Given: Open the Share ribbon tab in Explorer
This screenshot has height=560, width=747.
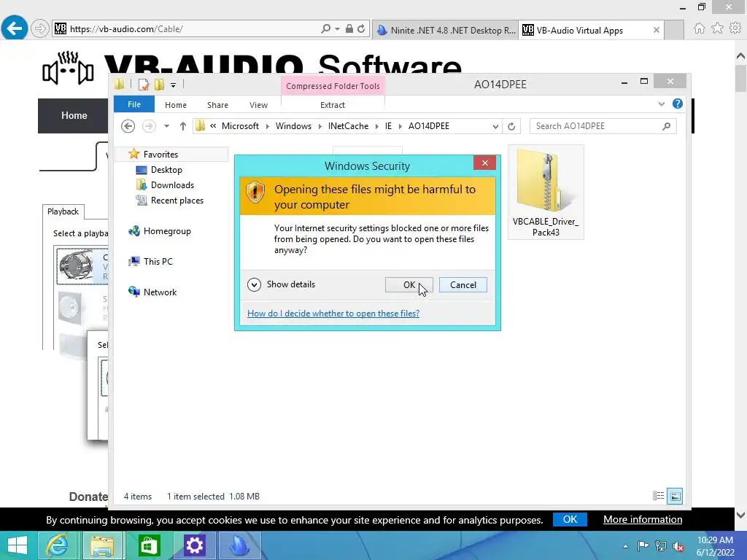Looking at the screenshot, I should tap(217, 105).
